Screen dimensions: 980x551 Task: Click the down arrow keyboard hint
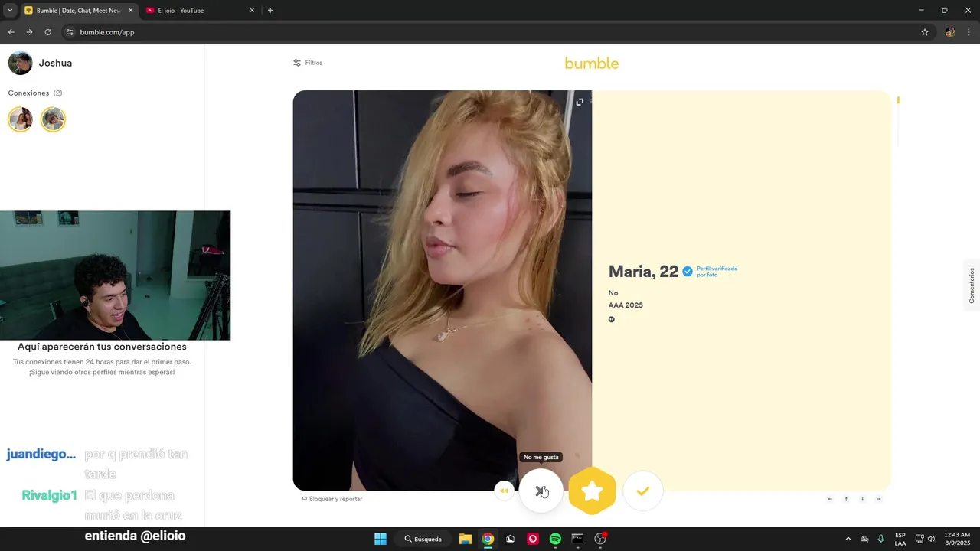[x=862, y=499]
